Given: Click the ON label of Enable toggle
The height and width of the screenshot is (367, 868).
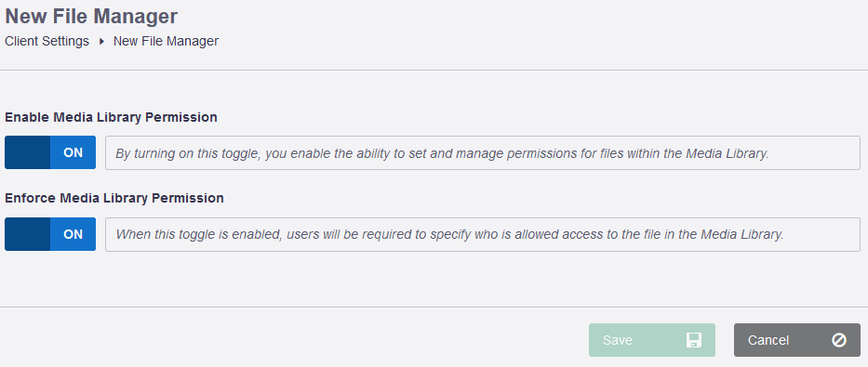Looking at the screenshot, I should pos(73,153).
